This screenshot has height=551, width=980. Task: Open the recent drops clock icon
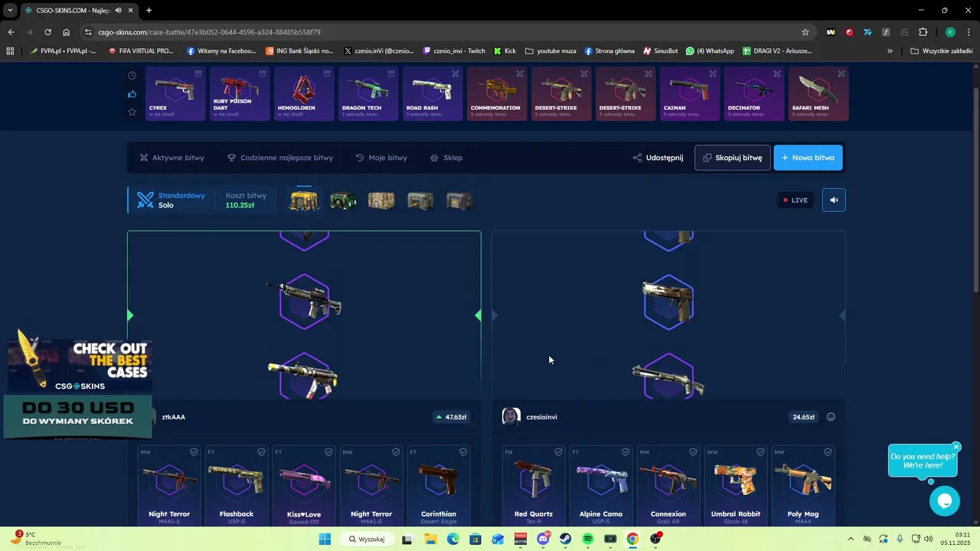pyautogui.click(x=132, y=76)
